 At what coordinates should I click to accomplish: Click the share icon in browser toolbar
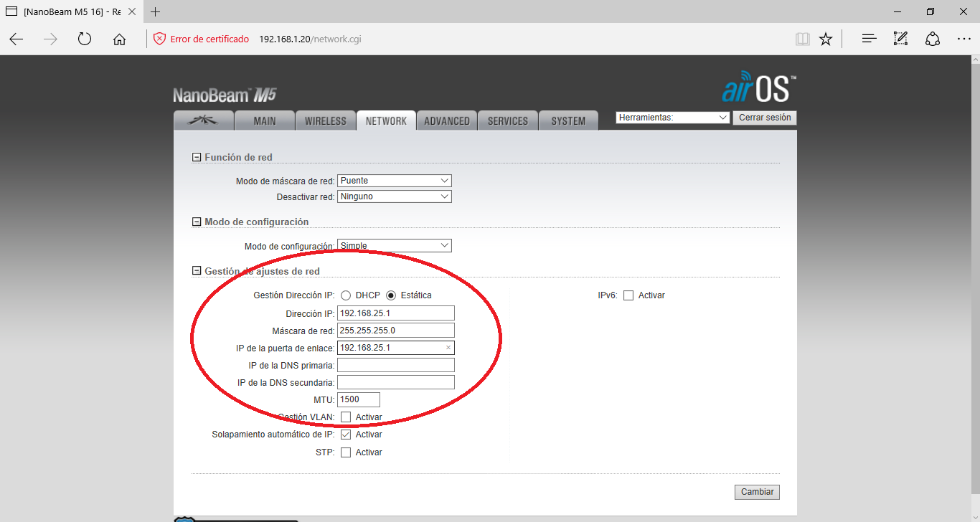coord(932,39)
